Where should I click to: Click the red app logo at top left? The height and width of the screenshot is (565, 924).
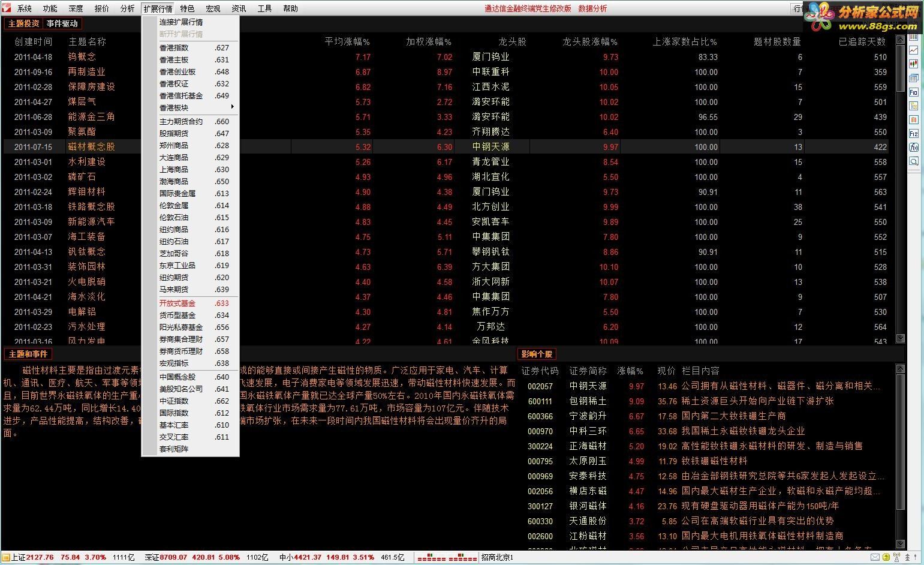7,8
